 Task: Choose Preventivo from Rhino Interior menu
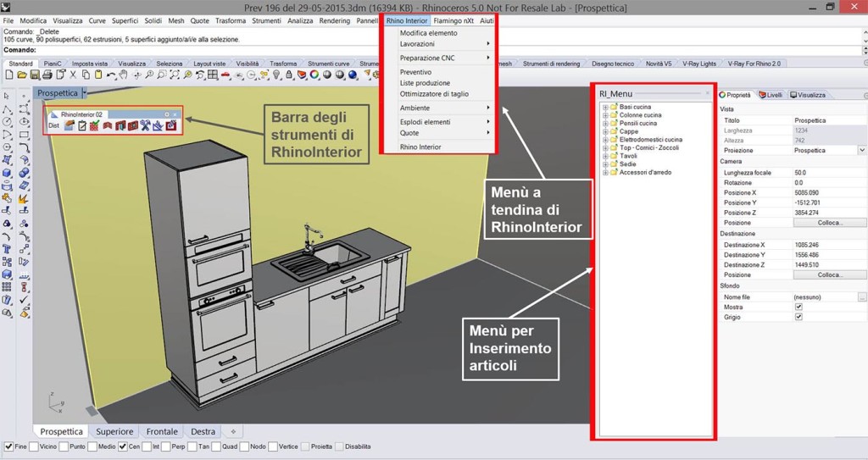pos(415,72)
